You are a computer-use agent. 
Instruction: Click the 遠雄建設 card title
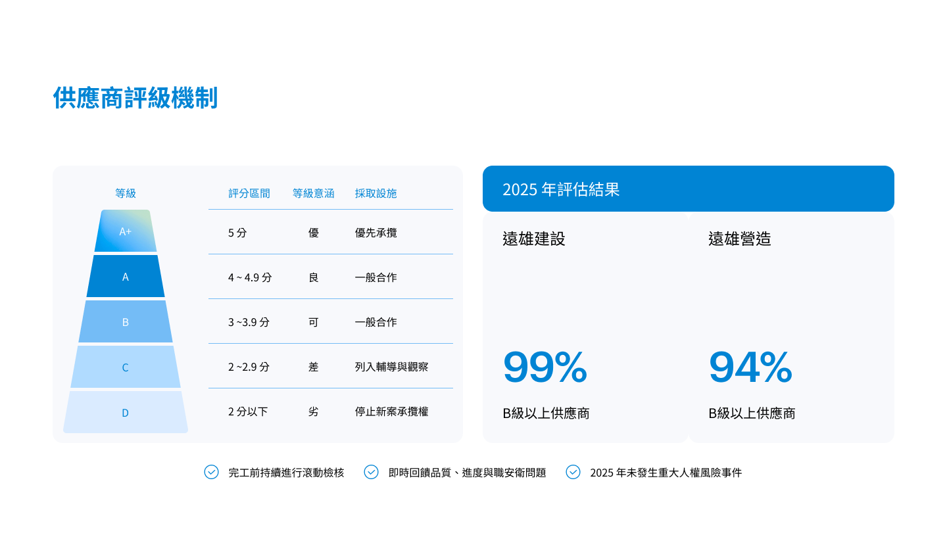click(x=534, y=239)
